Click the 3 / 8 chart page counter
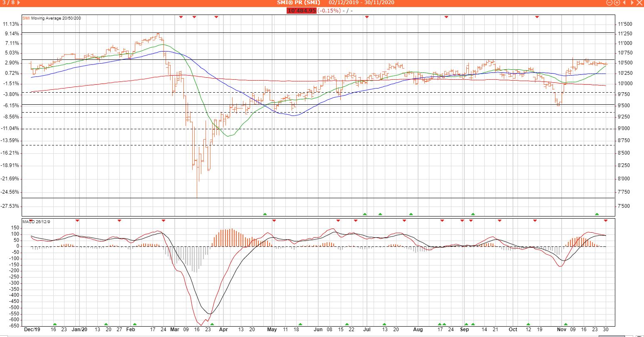 click(x=8, y=3)
